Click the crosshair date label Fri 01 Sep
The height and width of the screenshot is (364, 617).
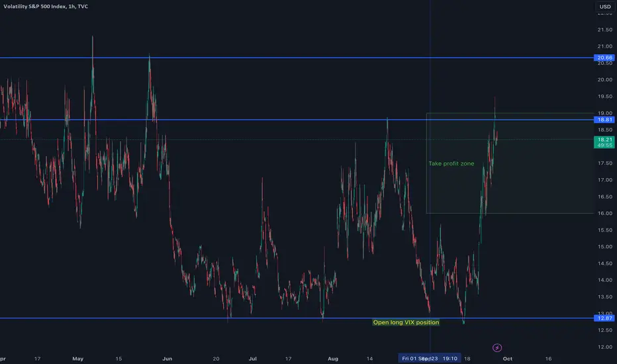pos(429,359)
